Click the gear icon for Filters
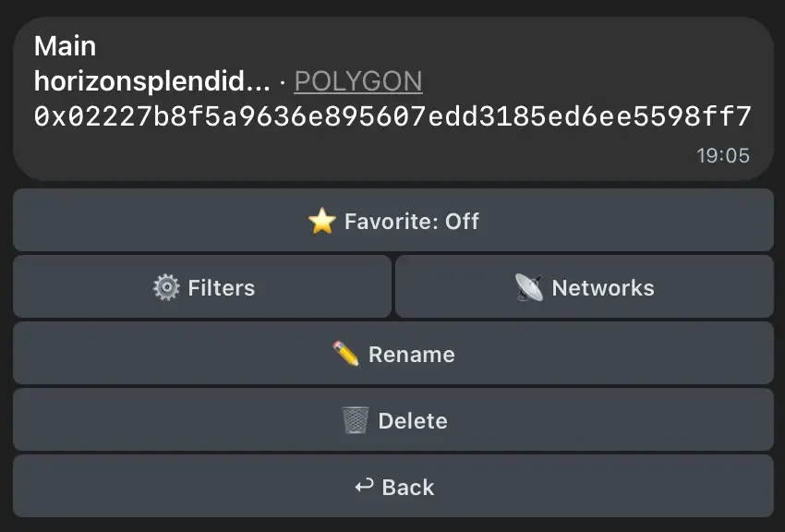Image resolution: width=785 pixels, height=532 pixels. click(166, 287)
